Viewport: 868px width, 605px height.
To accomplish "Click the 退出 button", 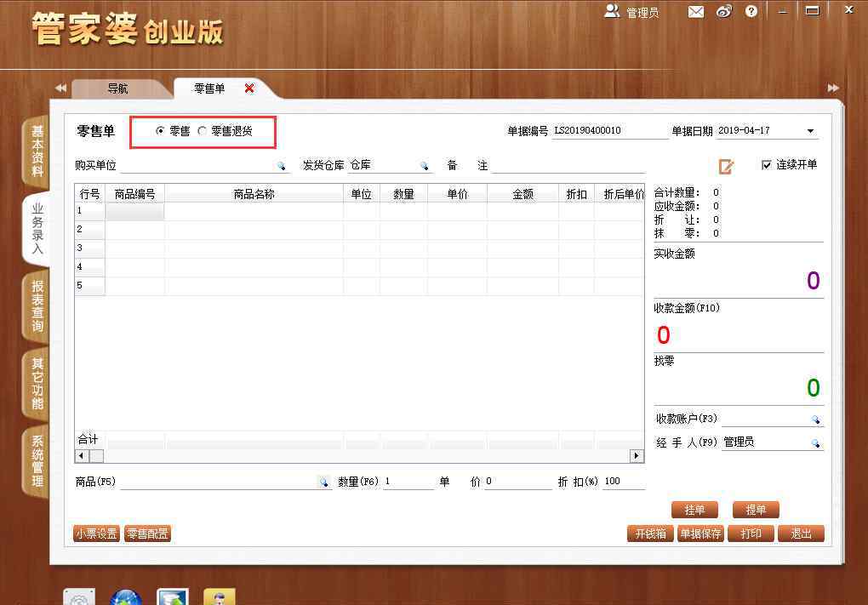I will (801, 534).
